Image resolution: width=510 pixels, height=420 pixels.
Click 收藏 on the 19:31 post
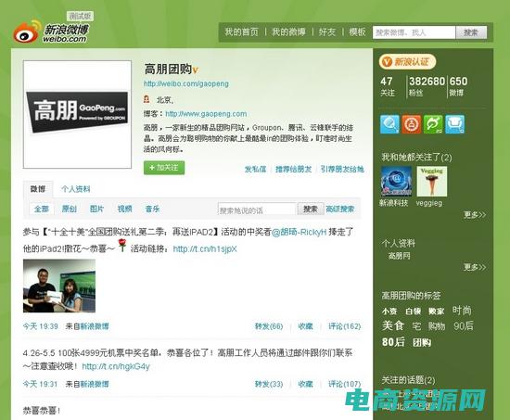305,384
